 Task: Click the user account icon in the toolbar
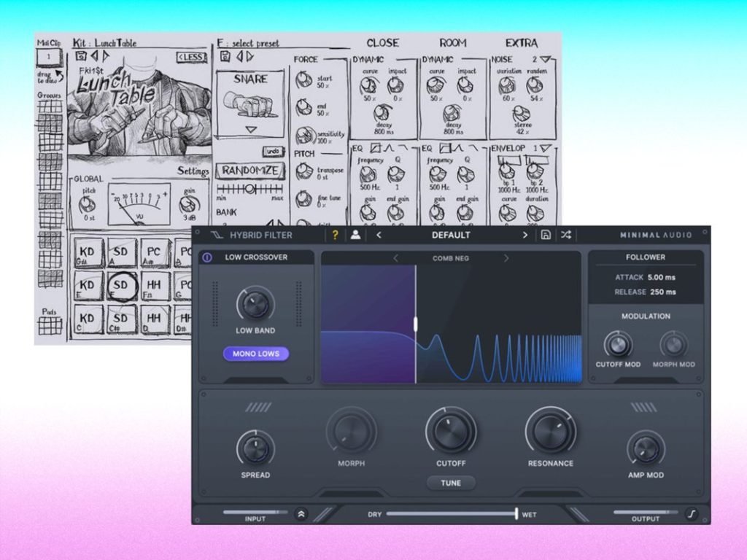tap(355, 235)
